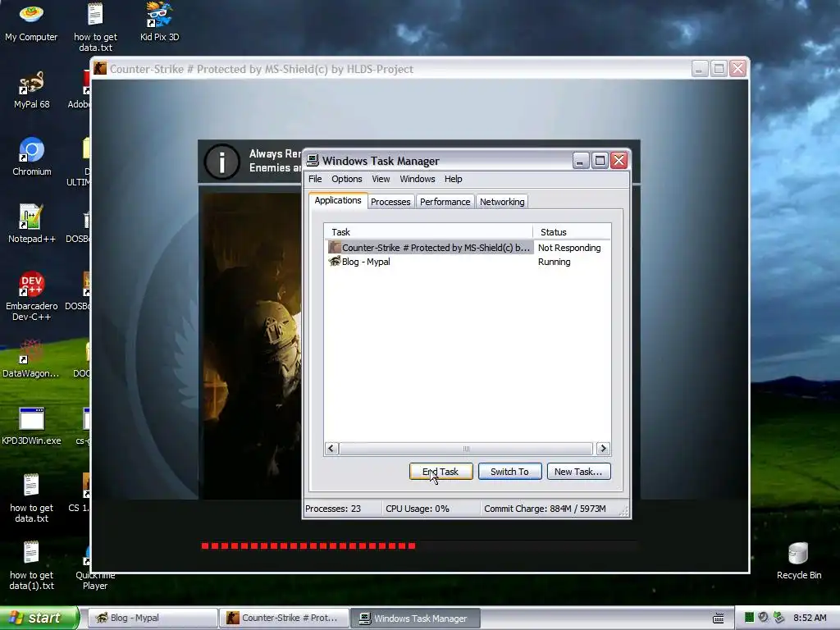Select Counter-Strike Not Responding task
Screen dimensions: 840x630
467,248
